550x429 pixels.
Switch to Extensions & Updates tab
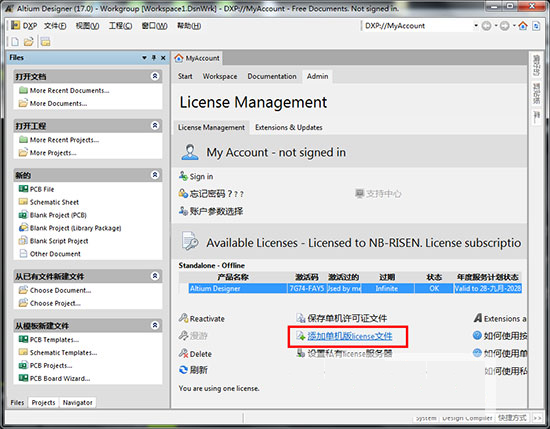pos(289,127)
